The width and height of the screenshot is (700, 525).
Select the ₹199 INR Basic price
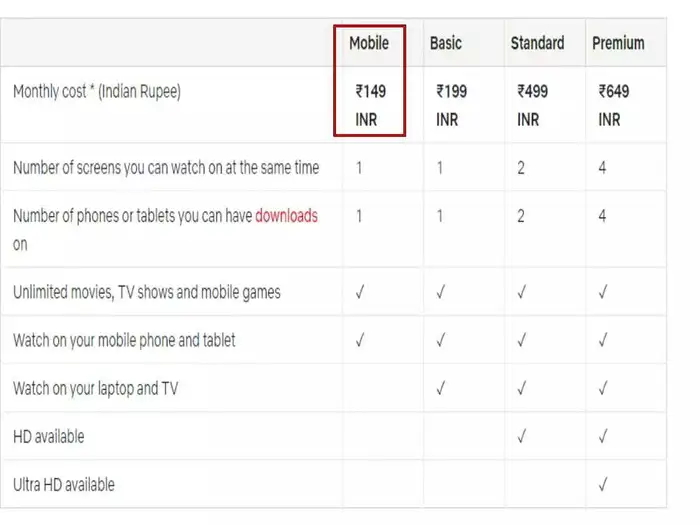[451, 105]
